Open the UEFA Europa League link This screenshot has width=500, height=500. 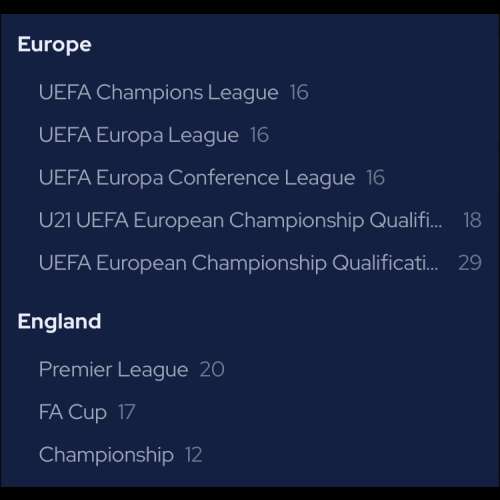click(x=139, y=135)
